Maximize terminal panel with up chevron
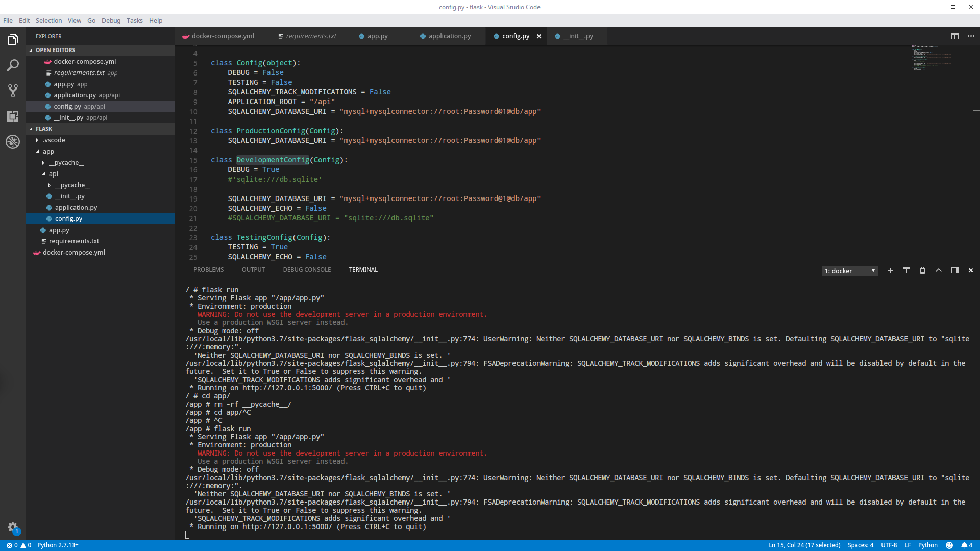980x551 pixels. pyautogui.click(x=938, y=271)
